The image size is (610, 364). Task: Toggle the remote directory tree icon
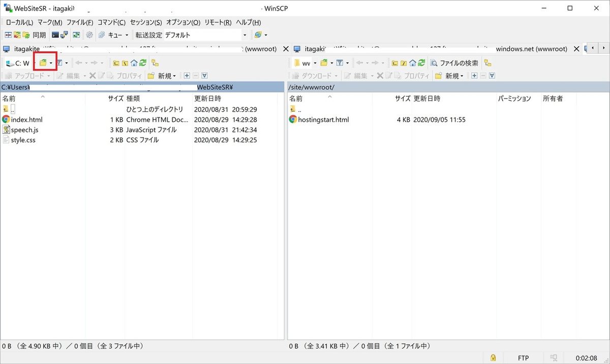[x=487, y=63]
